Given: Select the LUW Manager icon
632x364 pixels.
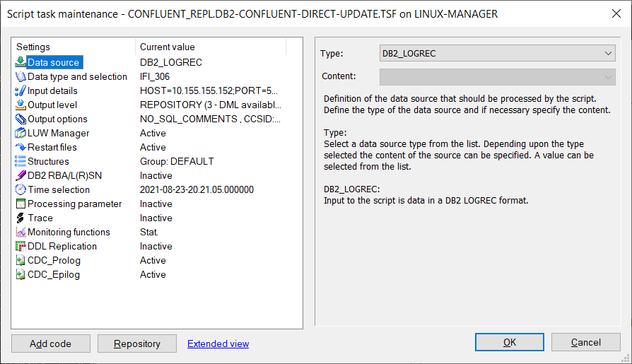Looking at the screenshot, I should [21, 133].
